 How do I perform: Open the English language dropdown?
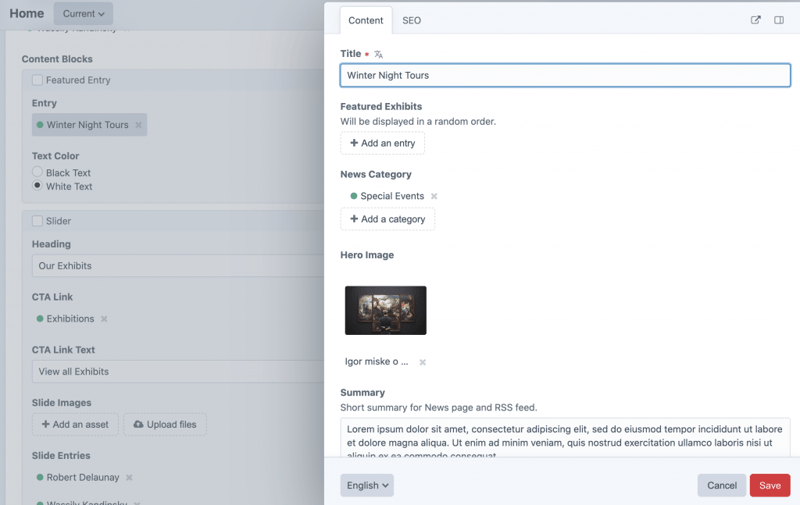(367, 485)
